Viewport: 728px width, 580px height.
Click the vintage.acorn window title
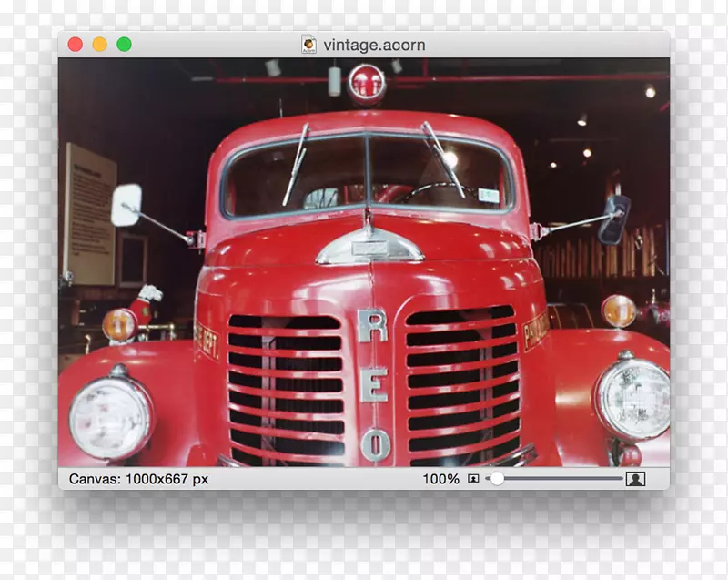tap(374, 45)
